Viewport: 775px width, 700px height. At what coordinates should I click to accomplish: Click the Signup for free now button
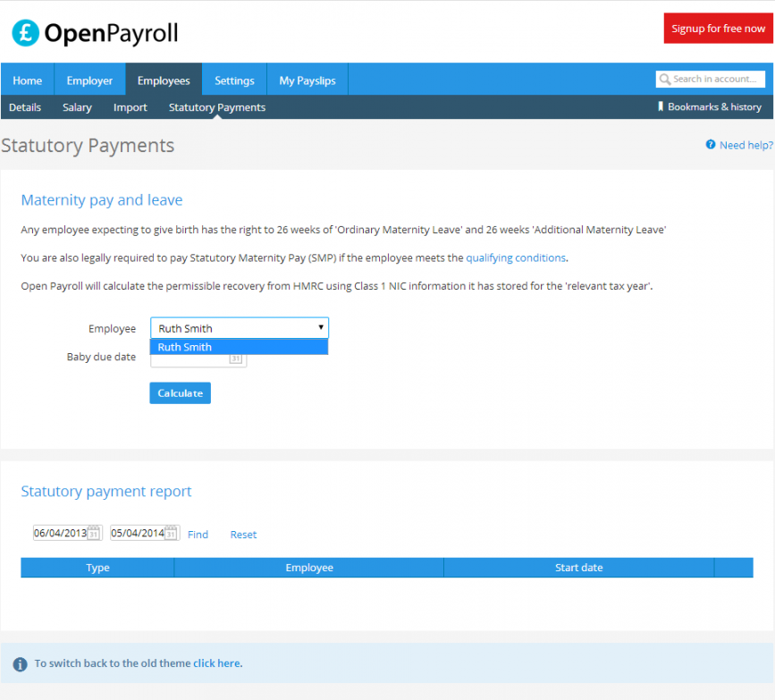[718, 29]
